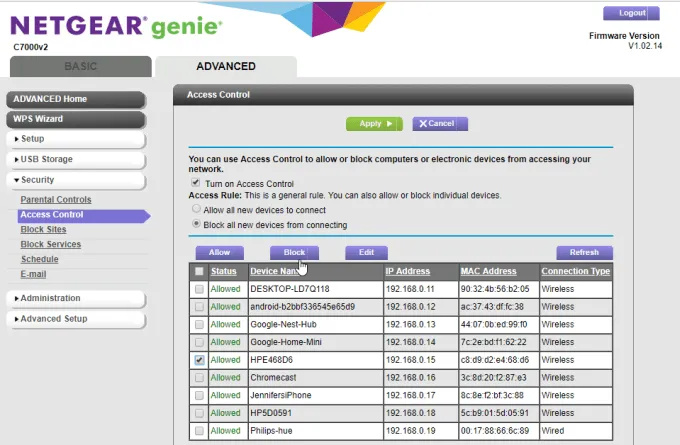Expand the Setup menu section

(76, 139)
